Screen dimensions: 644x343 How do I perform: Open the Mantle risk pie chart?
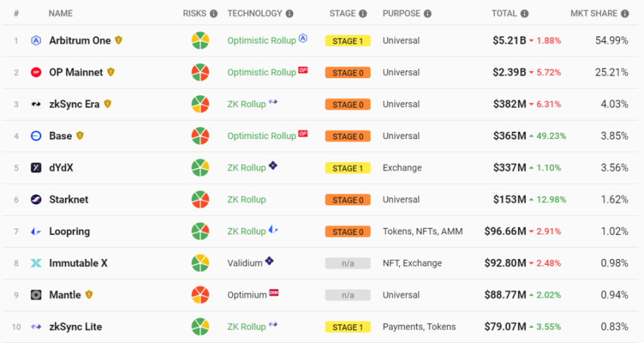201,295
